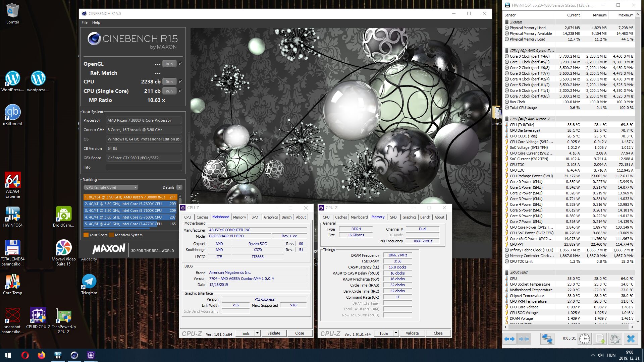Image resolution: width=644 pixels, height=362 pixels.
Task: Open Tools dropdown arrow in Memory CPU-Z
Action: click(396, 333)
